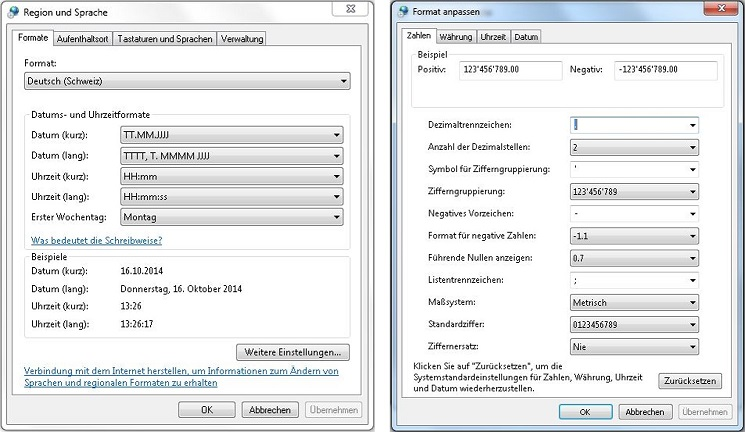Switch to the Währung tab
The width and height of the screenshot is (745, 432).
click(x=456, y=36)
